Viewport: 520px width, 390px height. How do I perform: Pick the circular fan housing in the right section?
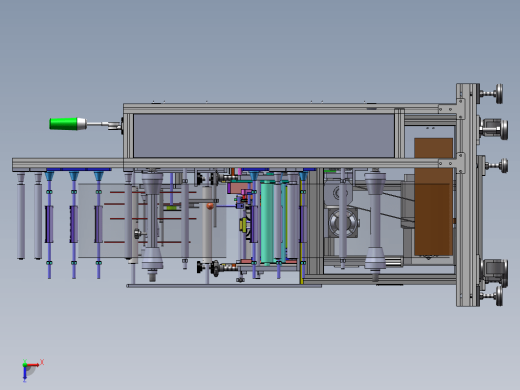343,222
